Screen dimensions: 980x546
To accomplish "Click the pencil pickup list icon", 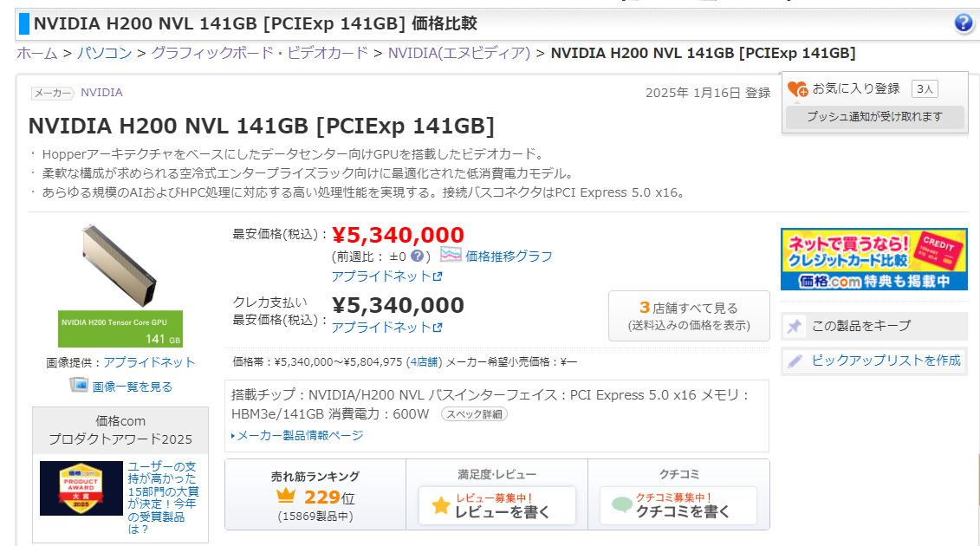I will [x=795, y=361].
